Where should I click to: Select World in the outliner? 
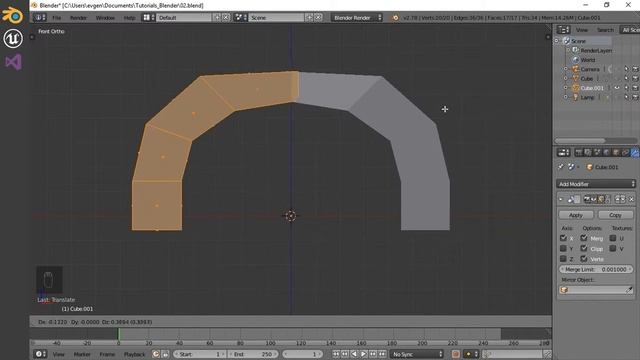587,60
